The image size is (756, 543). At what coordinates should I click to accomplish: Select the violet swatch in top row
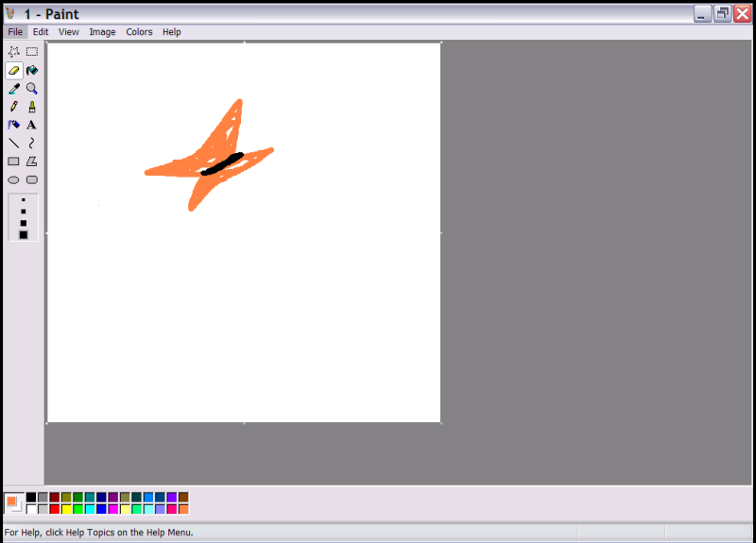(172, 498)
